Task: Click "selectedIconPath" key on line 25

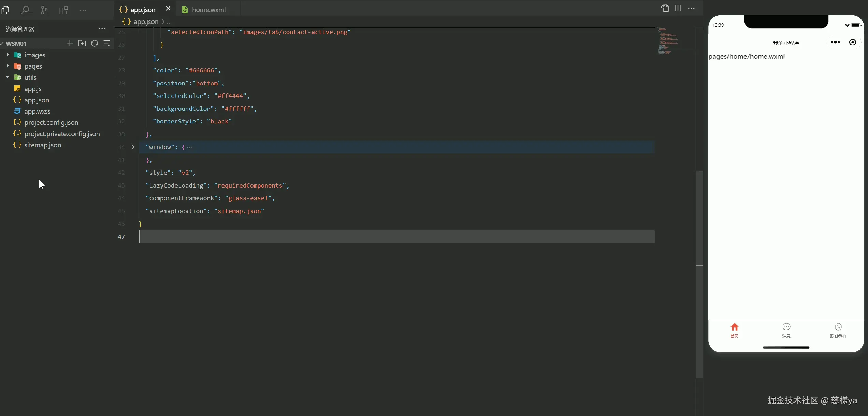Action: click(200, 32)
